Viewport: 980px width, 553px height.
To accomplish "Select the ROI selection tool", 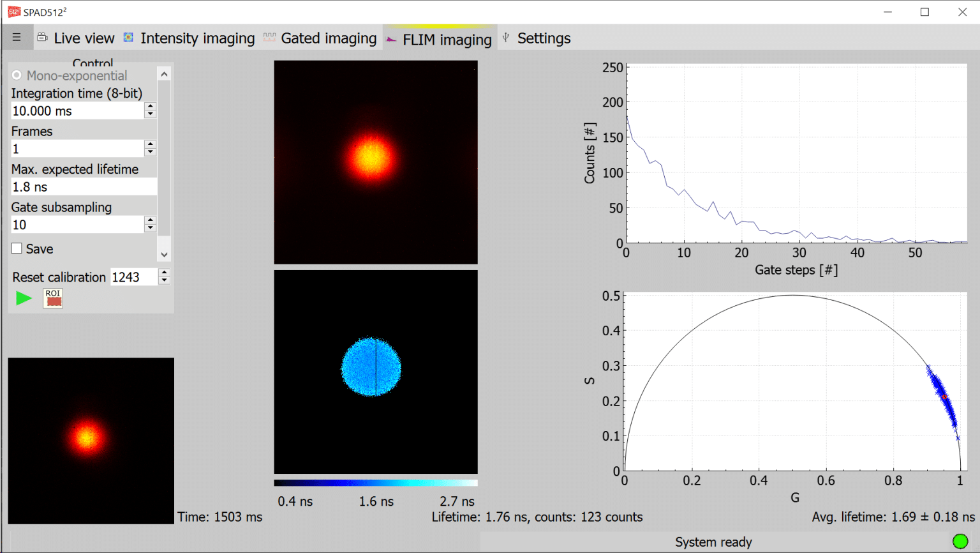I will tap(52, 298).
